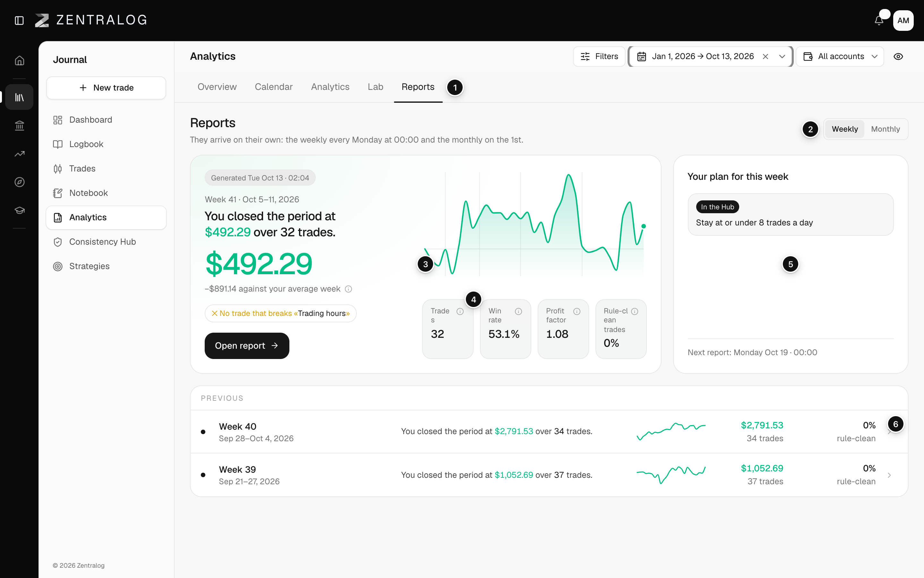The height and width of the screenshot is (578, 924).
Task: Open Dashboard in the Journal sidebar
Action: pos(106,120)
